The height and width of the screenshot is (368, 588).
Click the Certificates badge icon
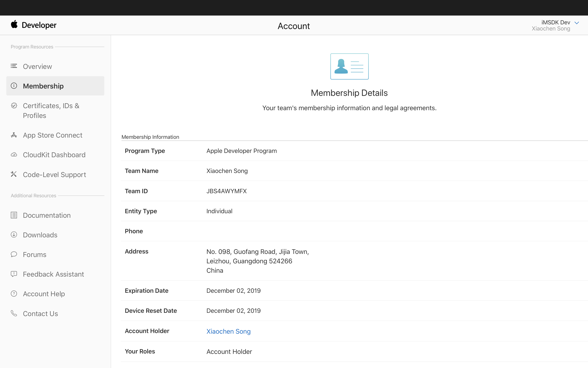pos(14,106)
